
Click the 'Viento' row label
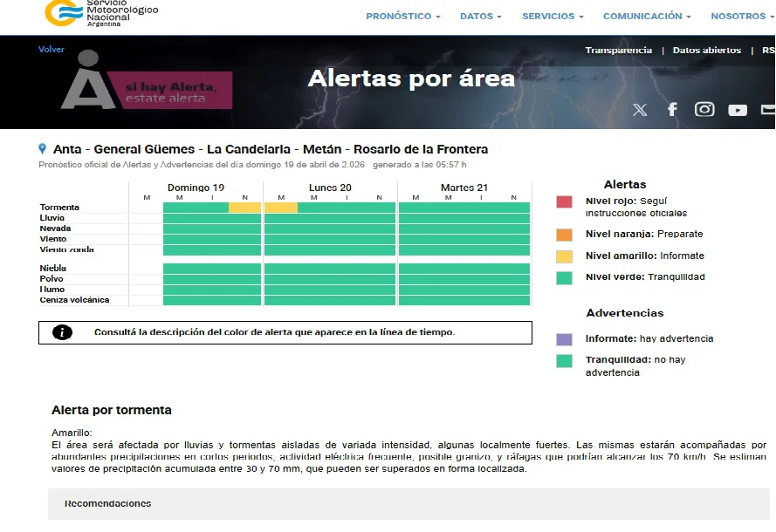[x=53, y=239]
